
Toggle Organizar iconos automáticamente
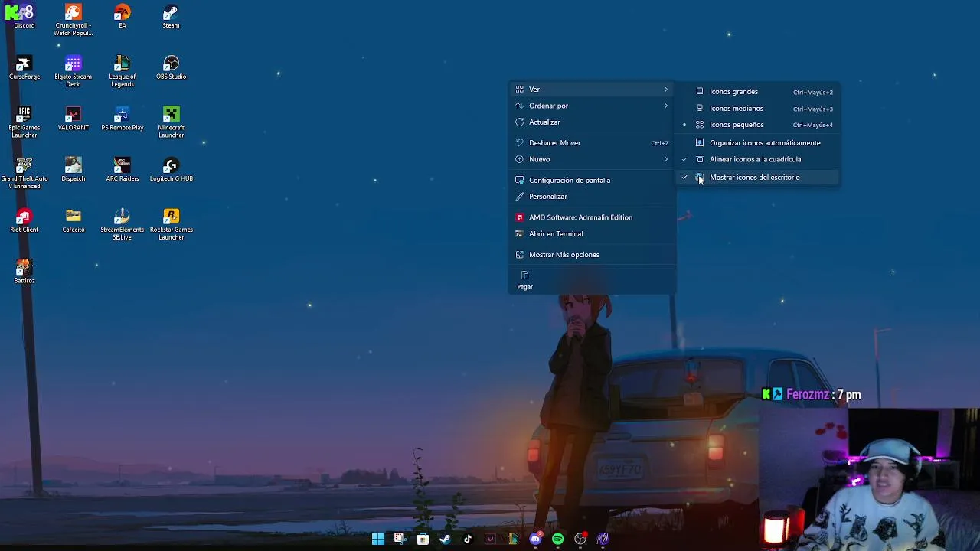click(759, 143)
